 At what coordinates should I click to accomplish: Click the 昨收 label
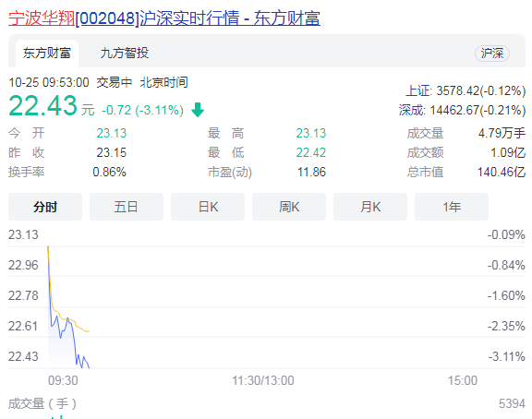[26, 152]
